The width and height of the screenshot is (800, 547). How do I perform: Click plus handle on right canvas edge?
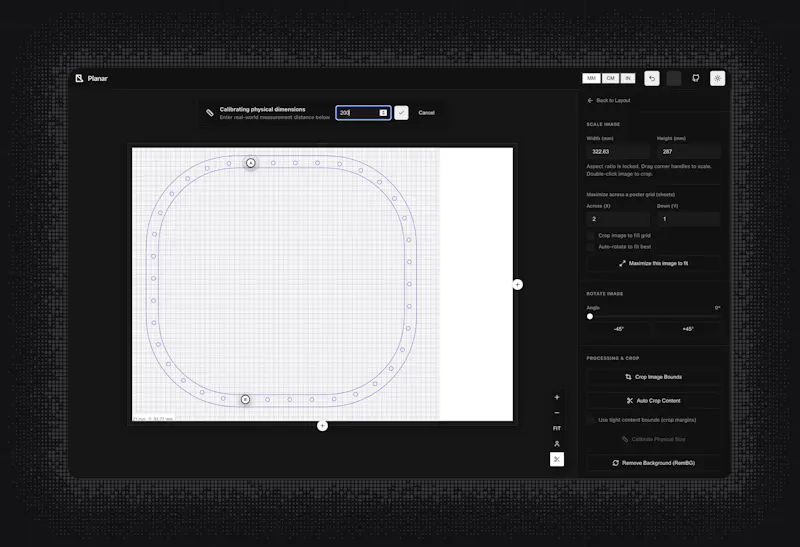coord(517,284)
